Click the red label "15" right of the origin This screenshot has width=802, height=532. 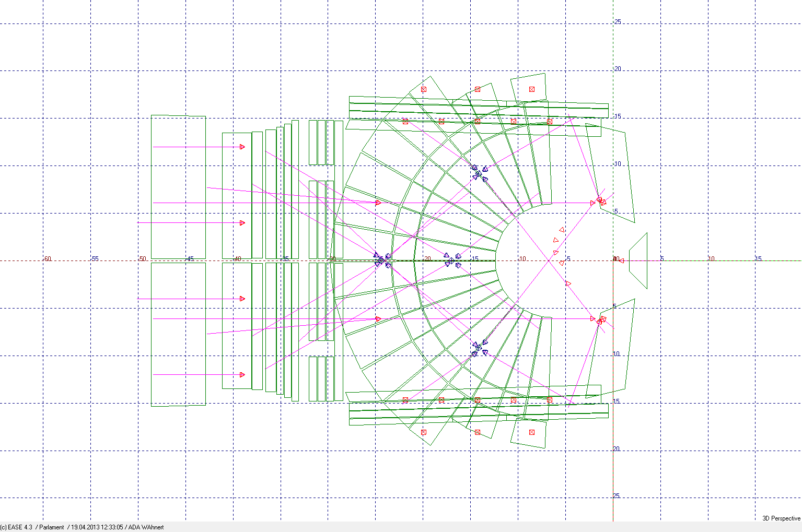(759, 259)
